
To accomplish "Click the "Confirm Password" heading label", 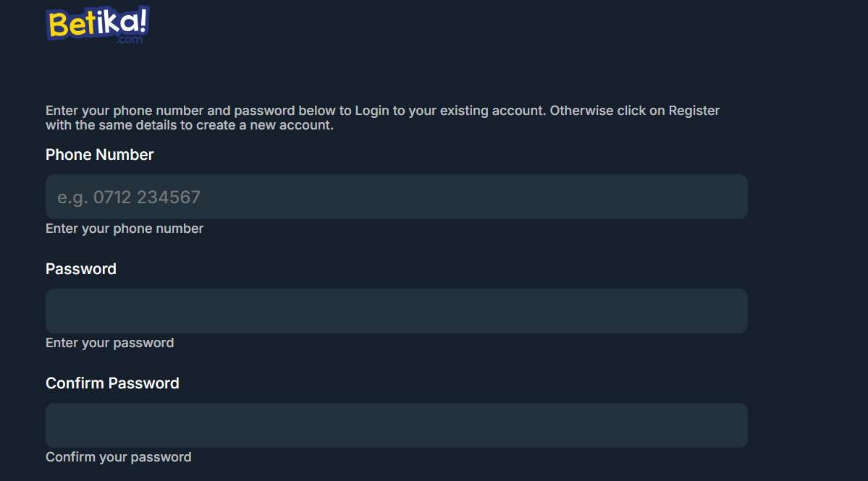I will [112, 383].
